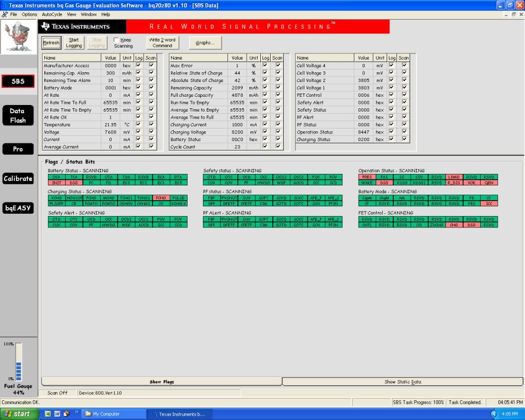Click the LDMD flag in Operation Status
The image size is (525, 420).
click(x=454, y=177)
